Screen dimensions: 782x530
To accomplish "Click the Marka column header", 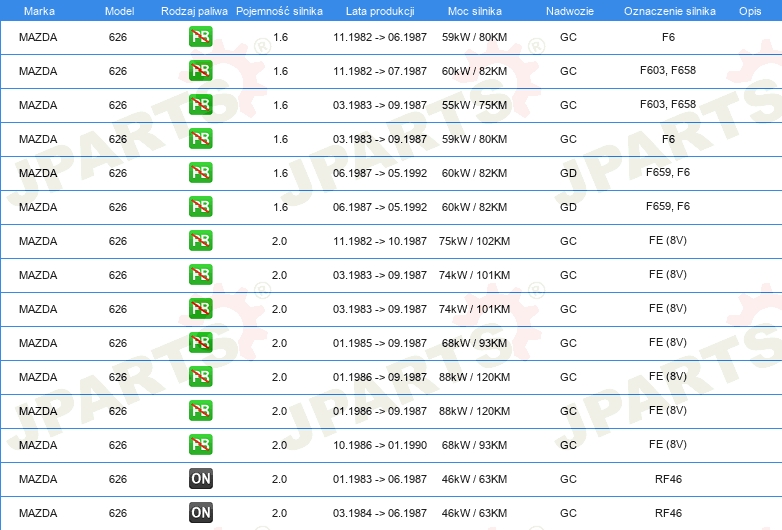I will [x=38, y=10].
